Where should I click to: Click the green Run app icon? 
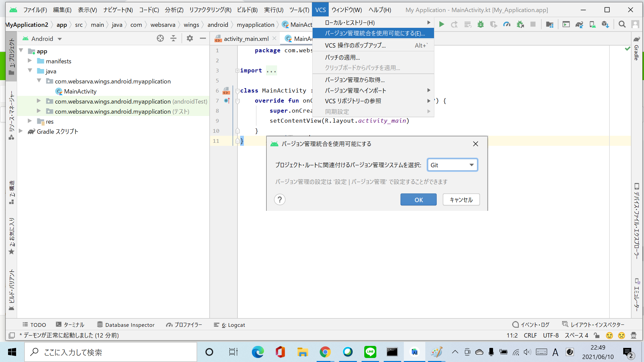[x=442, y=24]
